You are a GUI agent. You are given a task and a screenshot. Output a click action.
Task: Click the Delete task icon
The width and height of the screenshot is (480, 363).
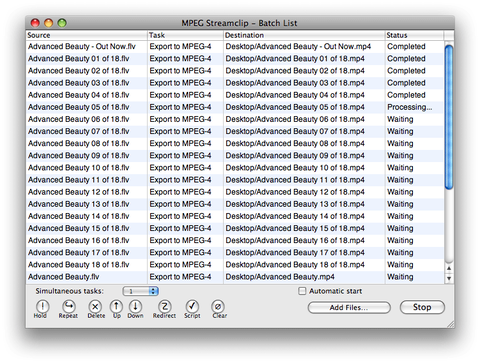click(95, 306)
